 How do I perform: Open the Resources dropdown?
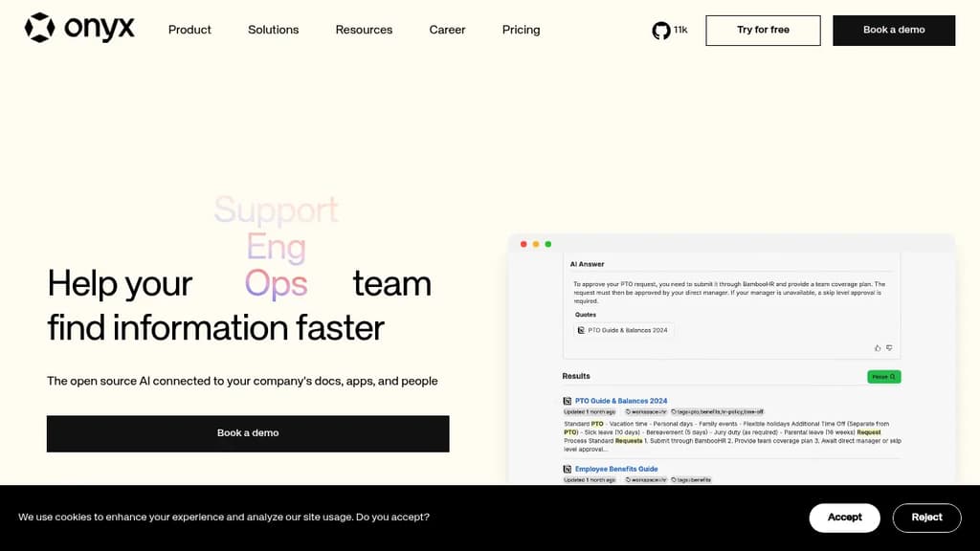click(364, 30)
